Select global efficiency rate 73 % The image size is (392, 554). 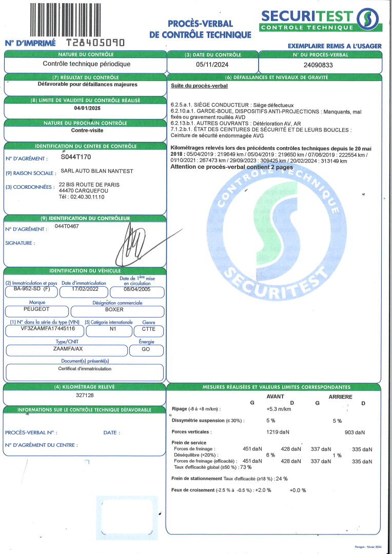tap(246, 467)
